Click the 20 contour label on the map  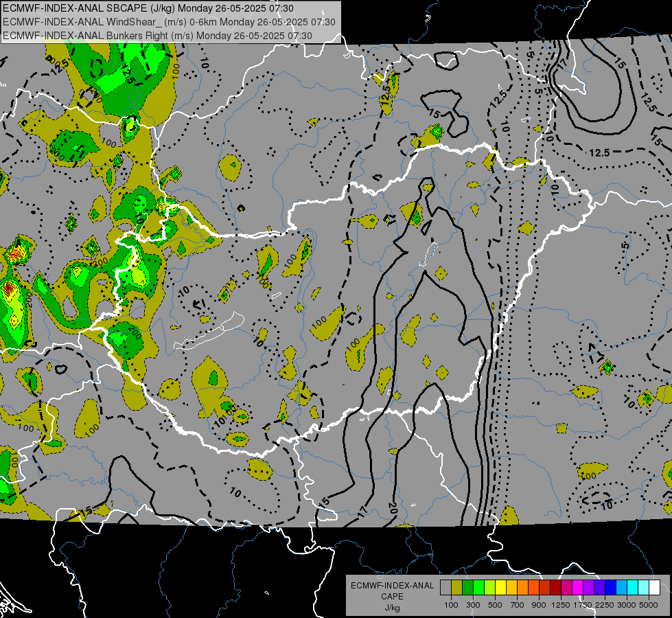pyautogui.click(x=392, y=507)
